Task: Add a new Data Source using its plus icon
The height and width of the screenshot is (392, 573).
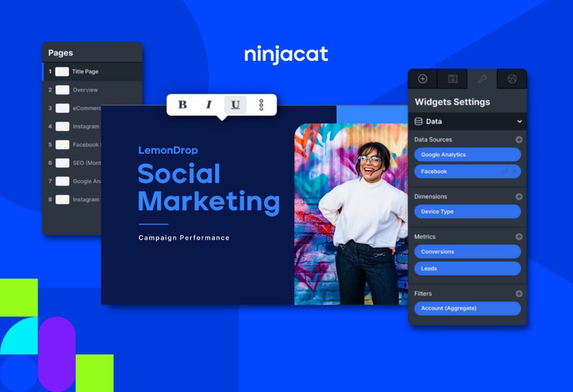Action: point(519,139)
